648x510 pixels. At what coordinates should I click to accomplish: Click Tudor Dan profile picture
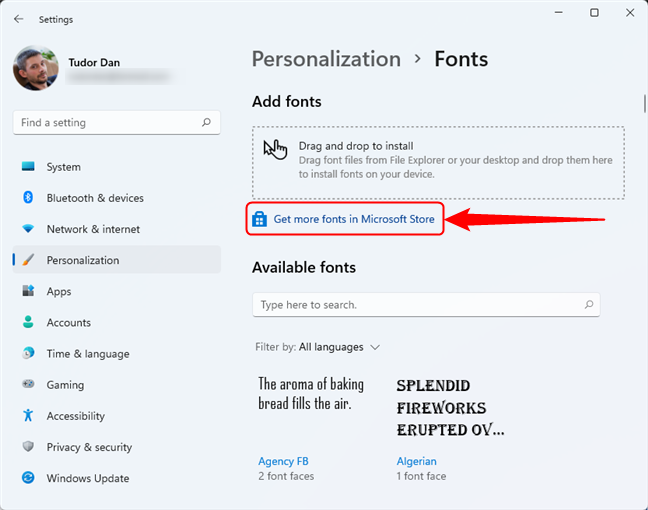(x=36, y=68)
